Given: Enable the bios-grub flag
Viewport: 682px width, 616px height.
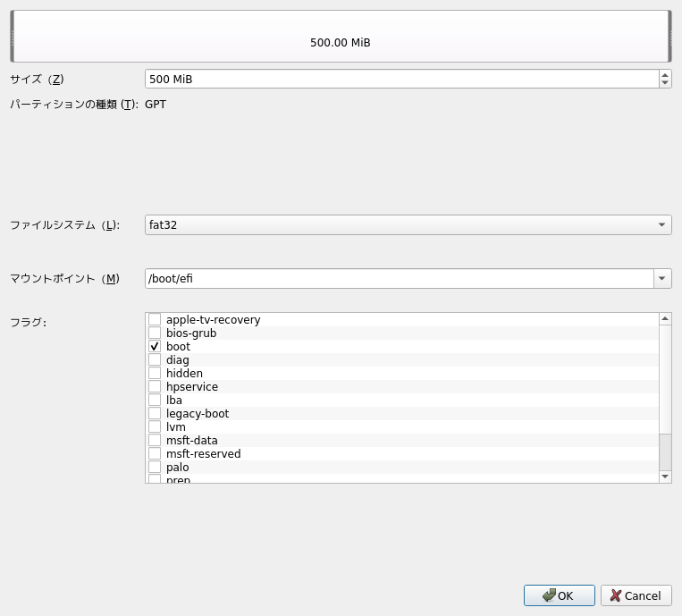Looking at the screenshot, I should 155,333.
